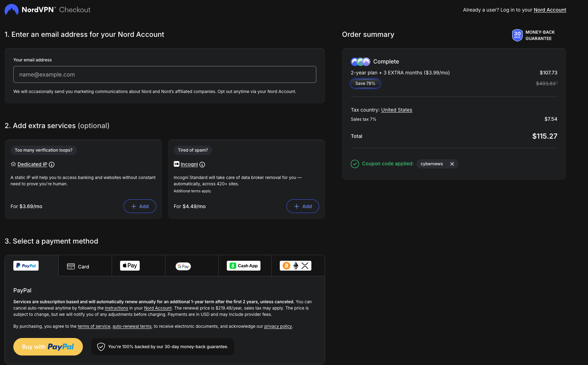Choose the Google Pay payment method

192,266
